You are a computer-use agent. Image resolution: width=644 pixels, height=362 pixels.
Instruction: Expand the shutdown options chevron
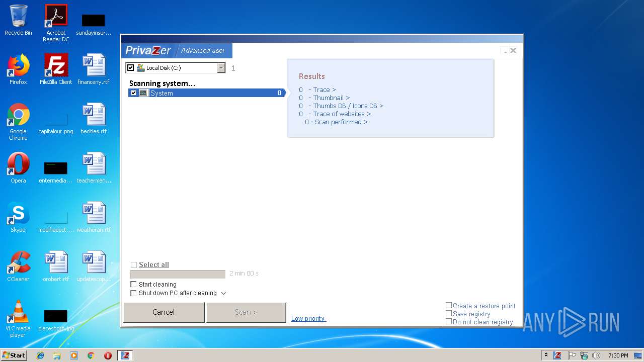[224, 293]
